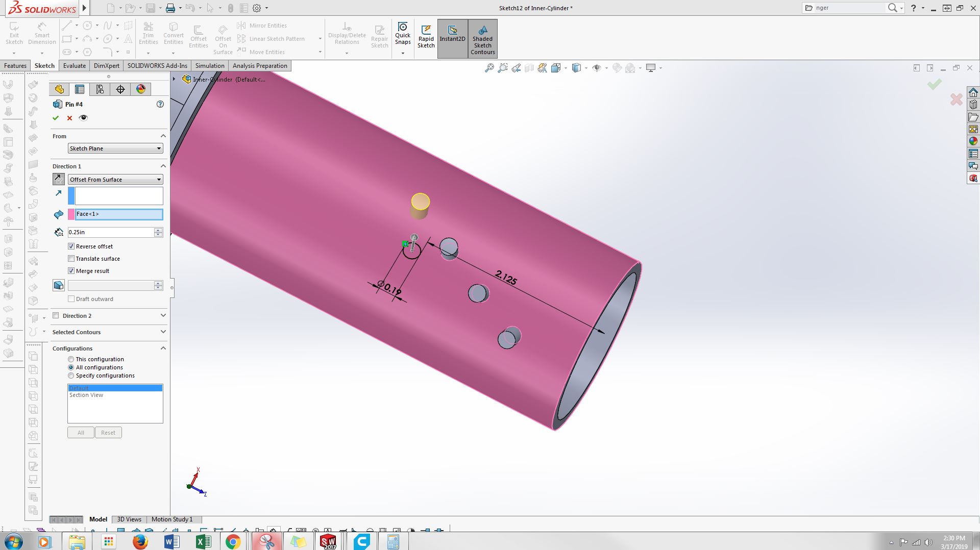This screenshot has width=980, height=550.
Task: Click the Repair Sketch tool
Action: pos(379,36)
